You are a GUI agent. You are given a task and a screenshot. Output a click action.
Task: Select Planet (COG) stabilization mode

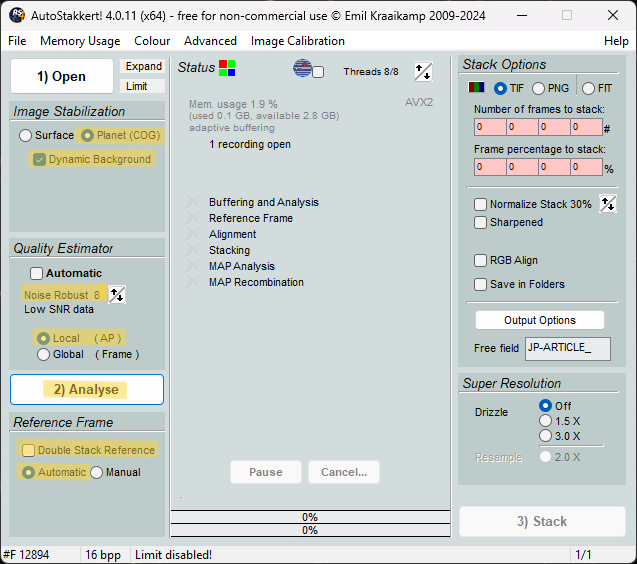(x=87, y=135)
